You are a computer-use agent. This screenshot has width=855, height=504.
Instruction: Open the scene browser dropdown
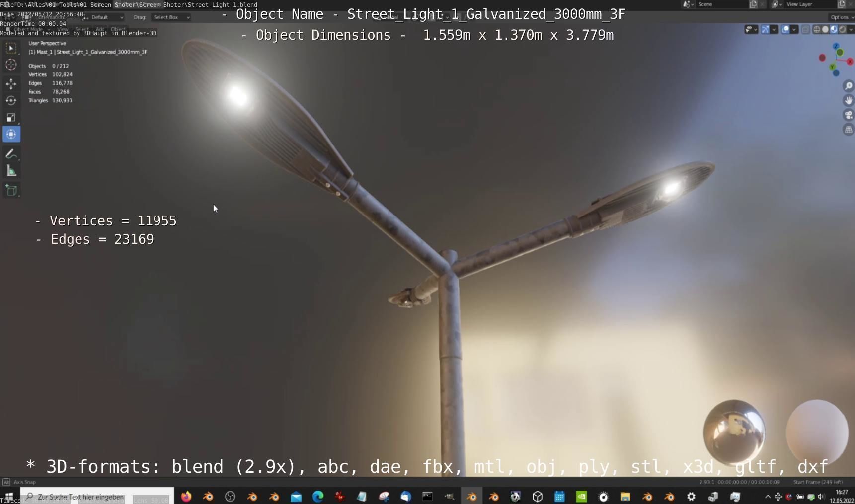(689, 4)
